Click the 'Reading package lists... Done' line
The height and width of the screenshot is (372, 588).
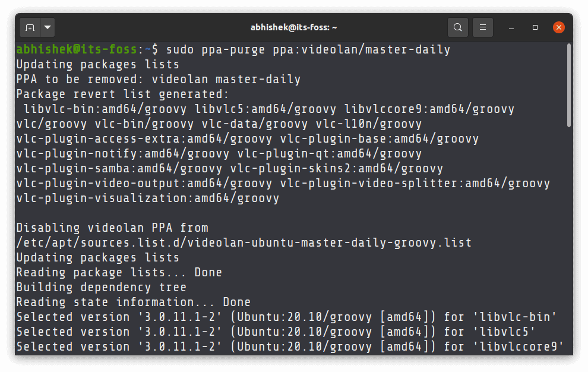point(119,272)
